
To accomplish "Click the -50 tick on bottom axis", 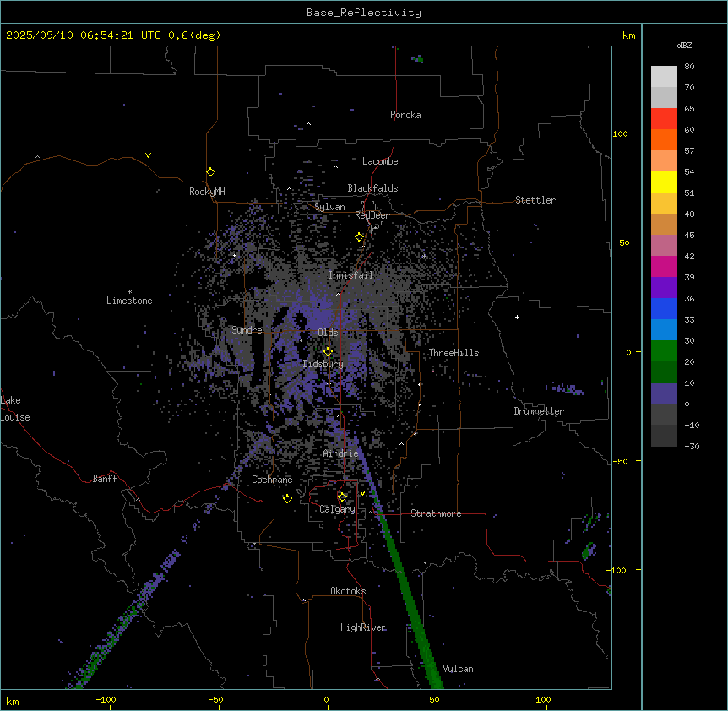I will (x=215, y=699).
